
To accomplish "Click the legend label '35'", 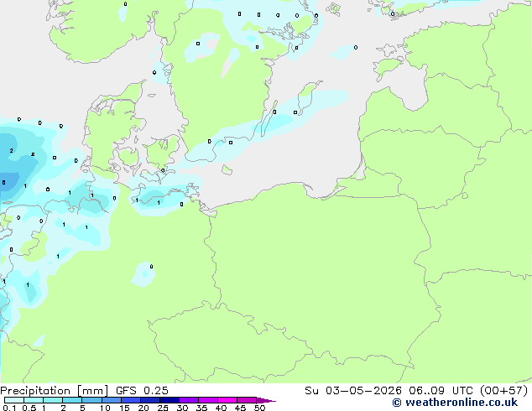I will pyautogui.click(x=201, y=408).
